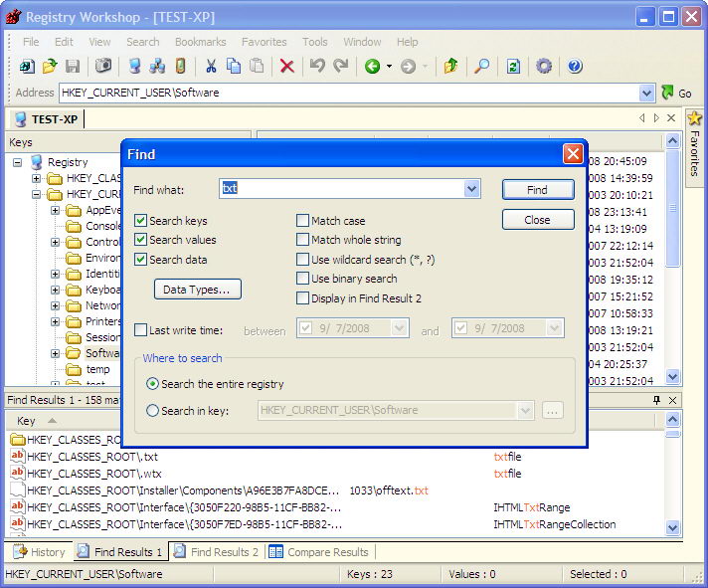Expand the Registry root tree node
The width and height of the screenshot is (708, 588).
(x=17, y=162)
